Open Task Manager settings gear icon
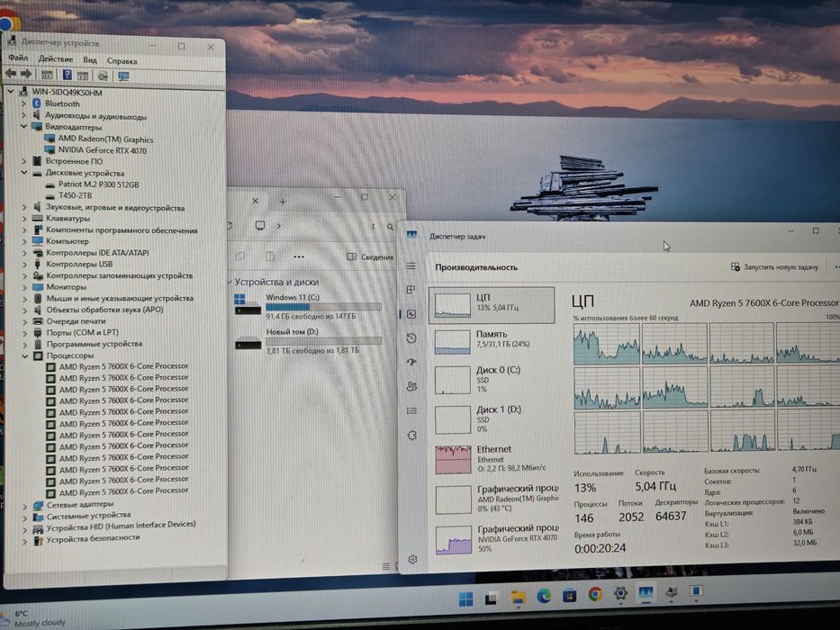The image size is (840, 630). pos(412,559)
